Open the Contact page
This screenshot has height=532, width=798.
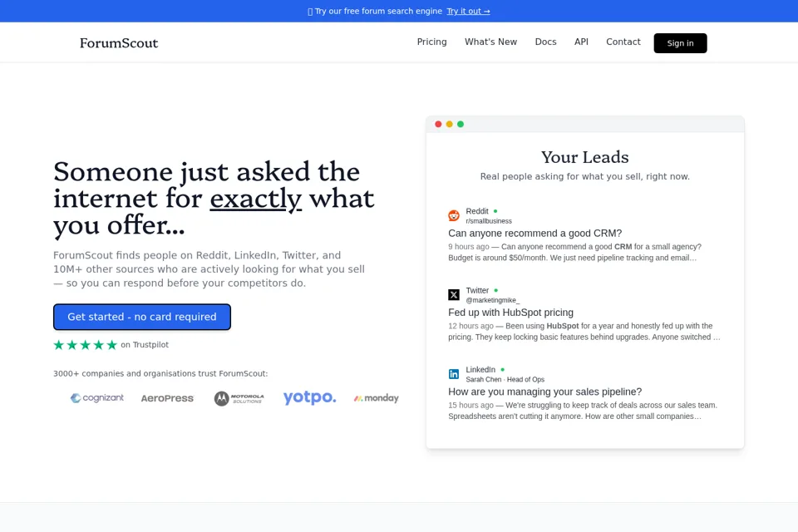coord(623,42)
